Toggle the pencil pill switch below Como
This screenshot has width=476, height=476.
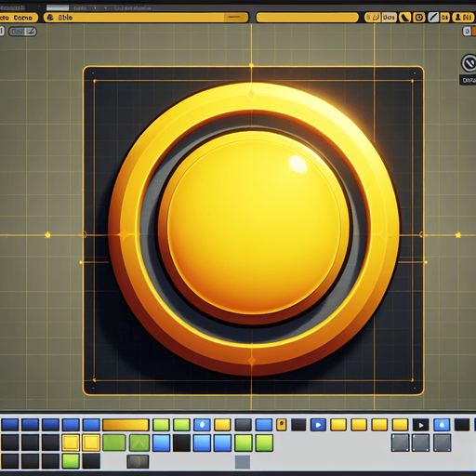(x=22, y=32)
